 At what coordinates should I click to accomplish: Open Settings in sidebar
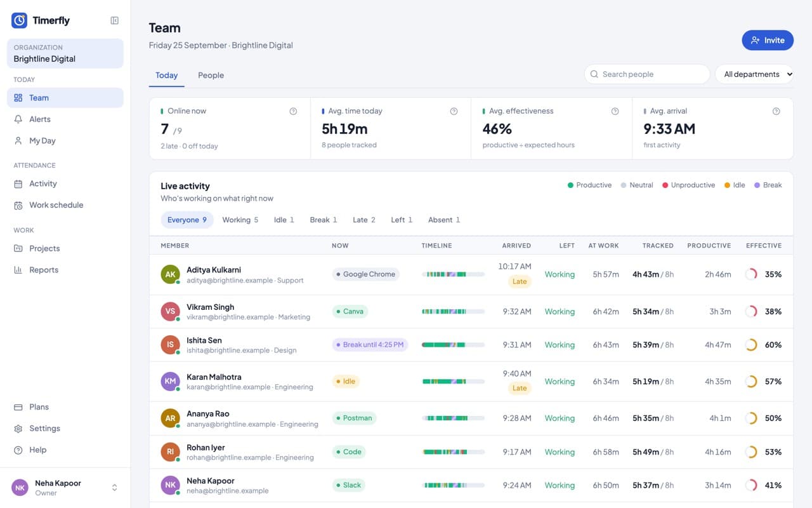click(65, 429)
